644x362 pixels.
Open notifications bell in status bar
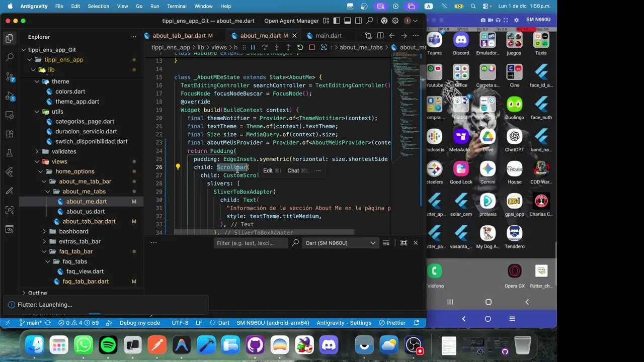click(x=416, y=323)
